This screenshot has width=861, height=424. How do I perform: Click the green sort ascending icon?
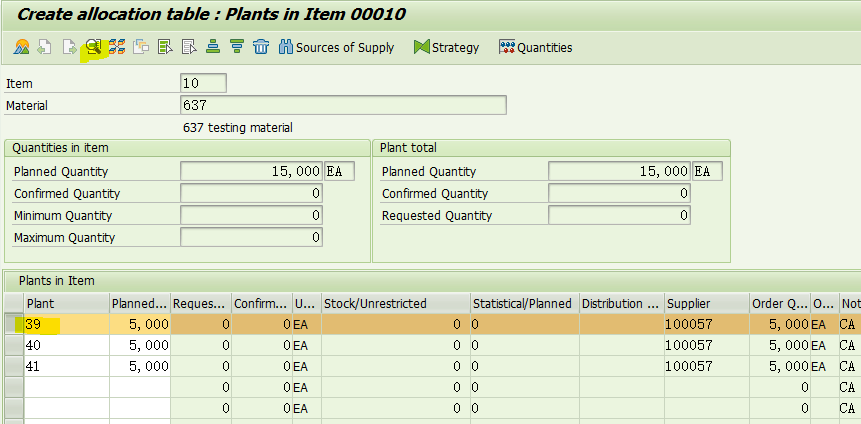pos(213,47)
